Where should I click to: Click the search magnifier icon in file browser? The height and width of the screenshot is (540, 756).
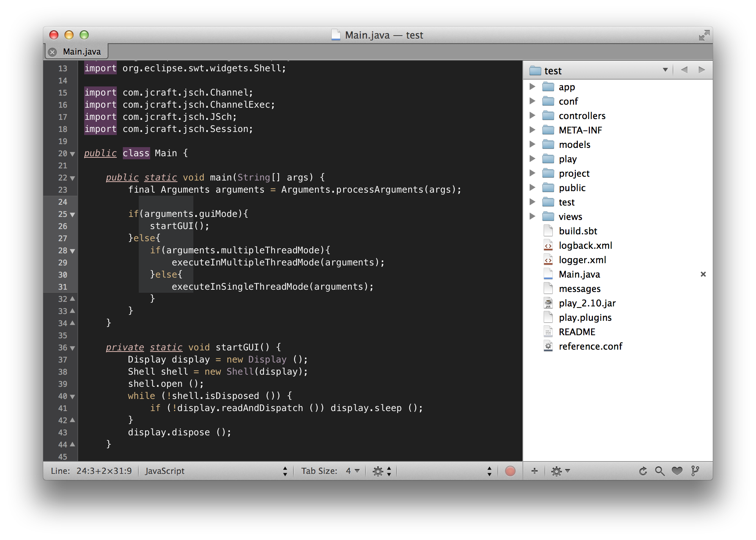click(660, 471)
